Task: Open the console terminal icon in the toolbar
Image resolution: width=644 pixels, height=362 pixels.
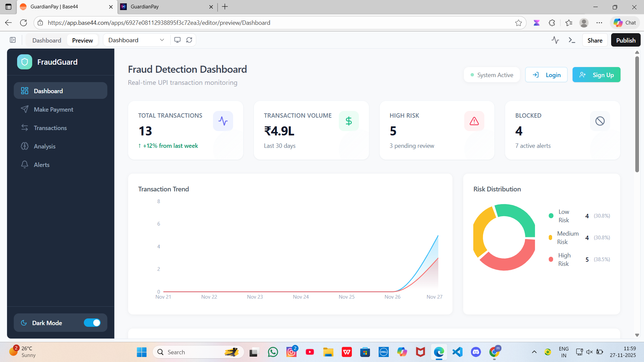Action: pos(572,40)
